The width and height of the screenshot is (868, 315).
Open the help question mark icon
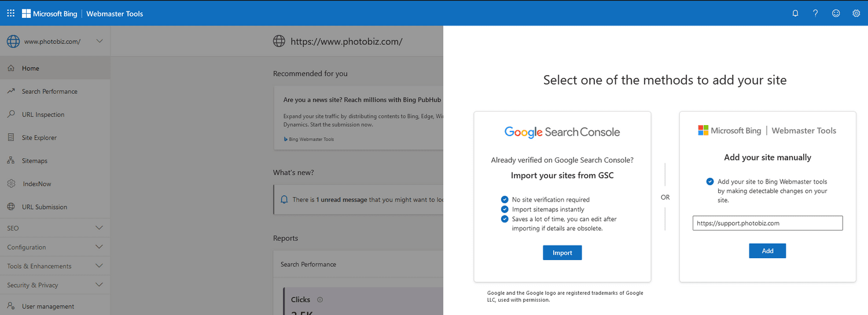[x=815, y=13]
